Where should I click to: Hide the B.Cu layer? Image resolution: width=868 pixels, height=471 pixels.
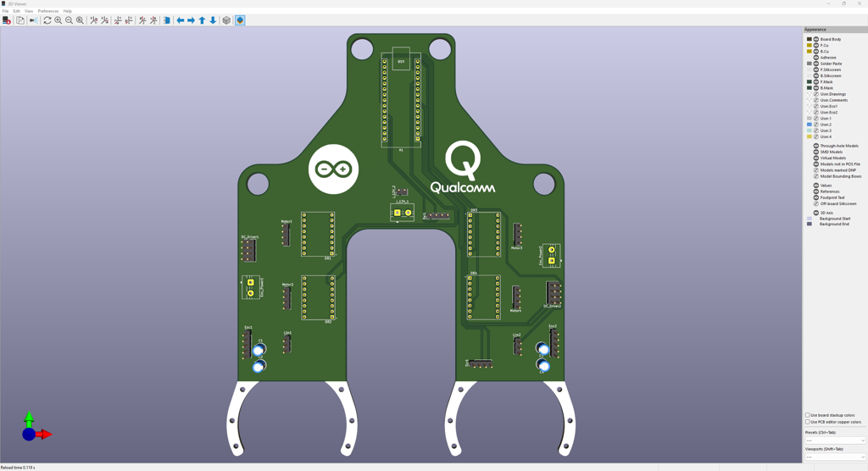(x=816, y=52)
